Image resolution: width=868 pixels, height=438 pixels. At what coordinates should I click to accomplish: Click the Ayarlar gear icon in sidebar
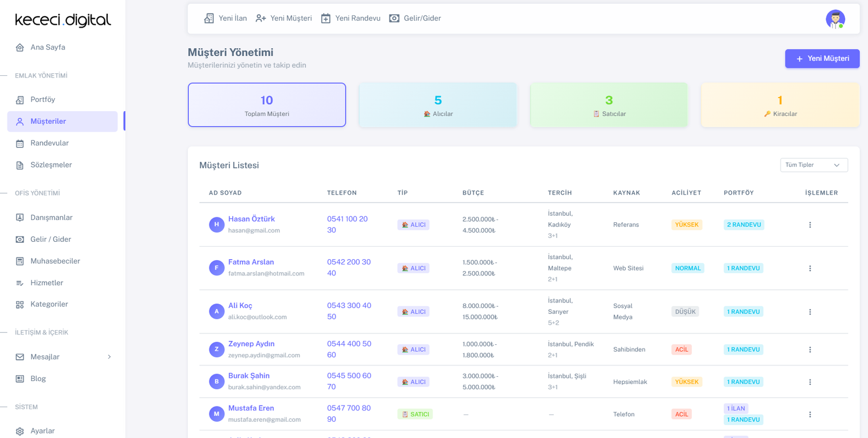click(x=20, y=431)
